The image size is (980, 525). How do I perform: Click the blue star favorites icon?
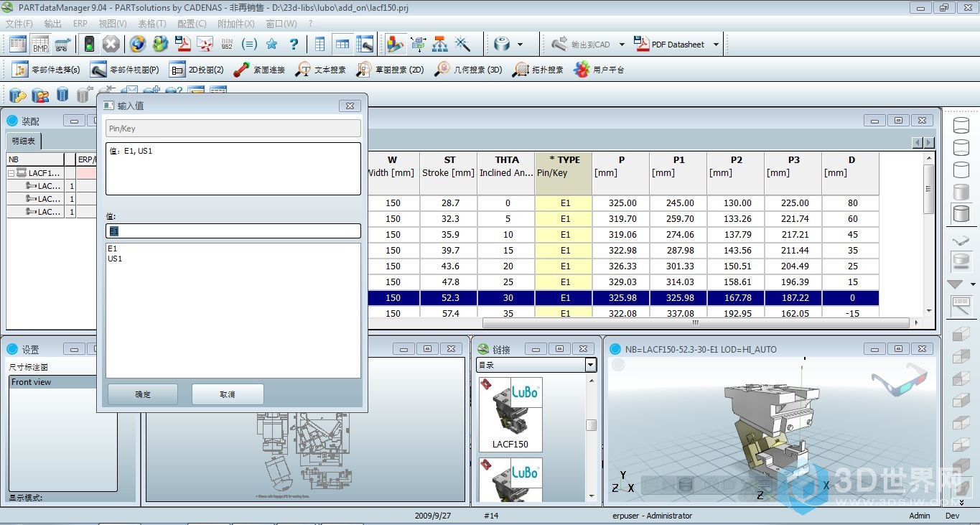[x=271, y=44]
